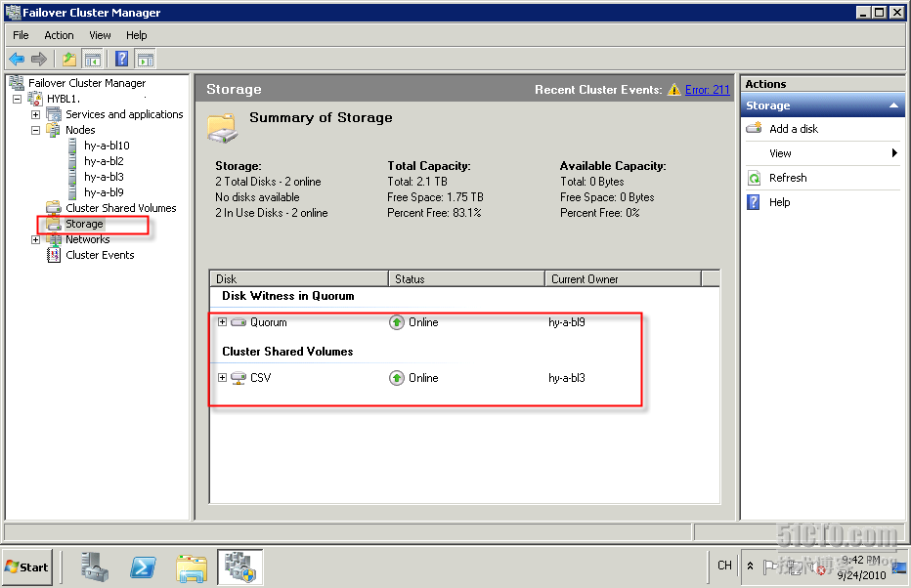Screen dimensions: 911x588
Task: Open Cluster Shared Volumes in tree
Action: (x=121, y=208)
